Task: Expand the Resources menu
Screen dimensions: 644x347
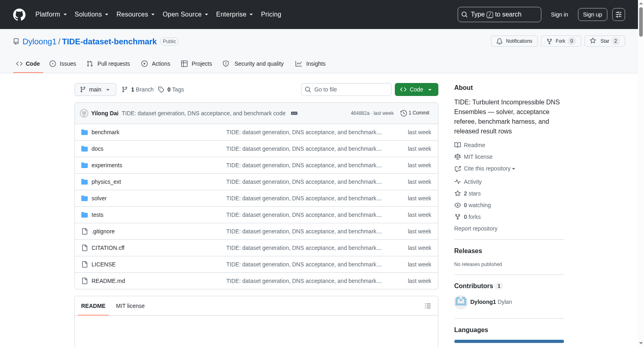Action: click(136, 15)
